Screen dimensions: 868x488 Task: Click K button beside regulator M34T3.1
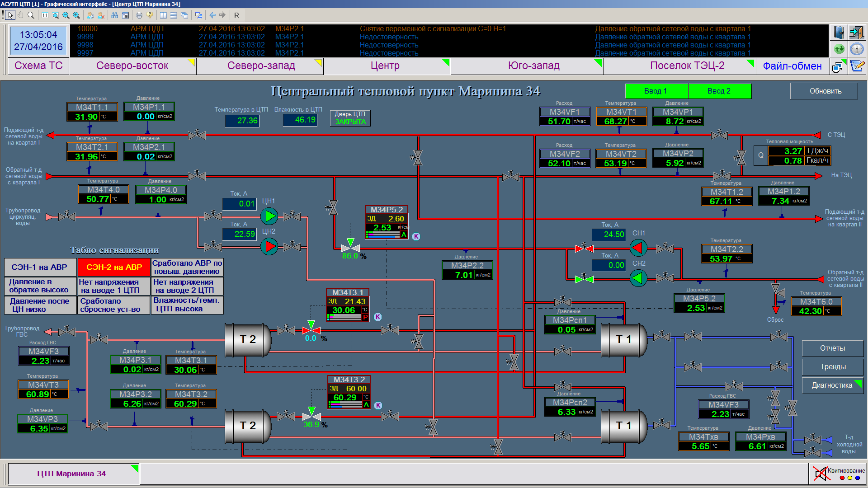[378, 317]
